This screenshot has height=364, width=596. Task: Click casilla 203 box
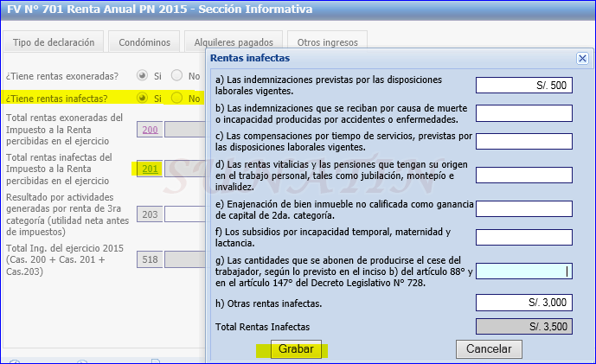150,214
